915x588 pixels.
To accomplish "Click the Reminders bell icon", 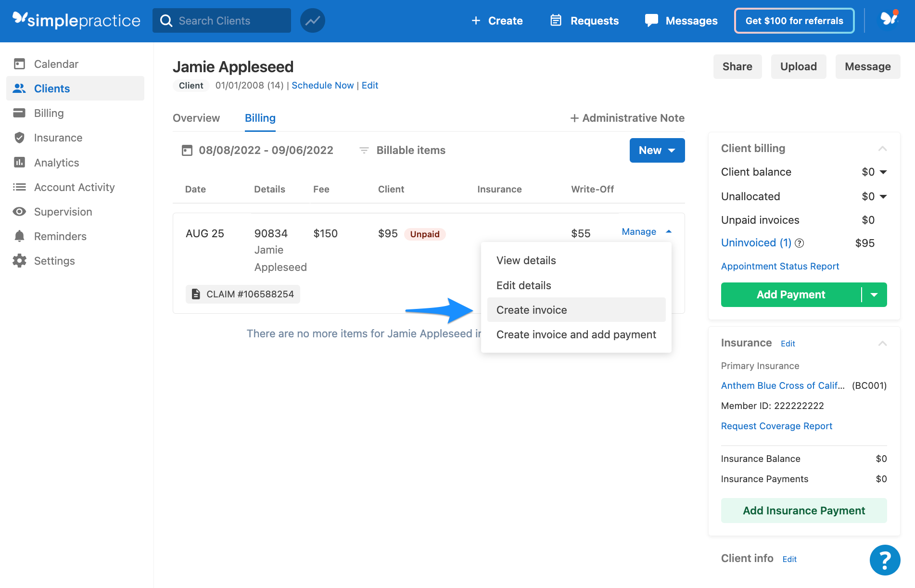I will [x=19, y=236].
